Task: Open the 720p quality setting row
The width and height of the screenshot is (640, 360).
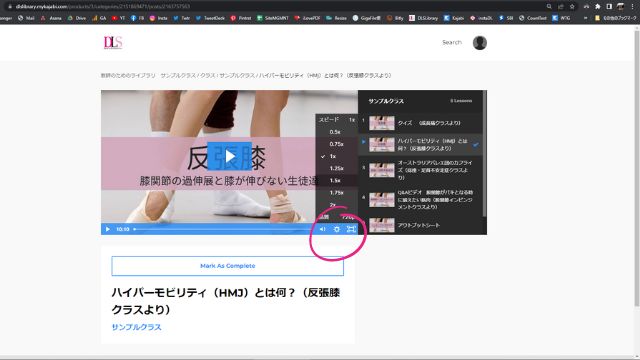Action: click(x=337, y=217)
